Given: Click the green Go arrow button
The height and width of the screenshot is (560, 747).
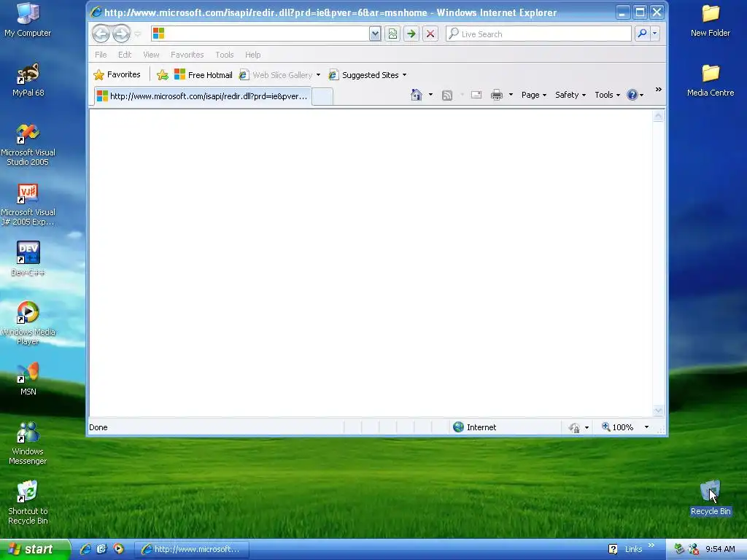Looking at the screenshot, I should (x=411, y=34).
